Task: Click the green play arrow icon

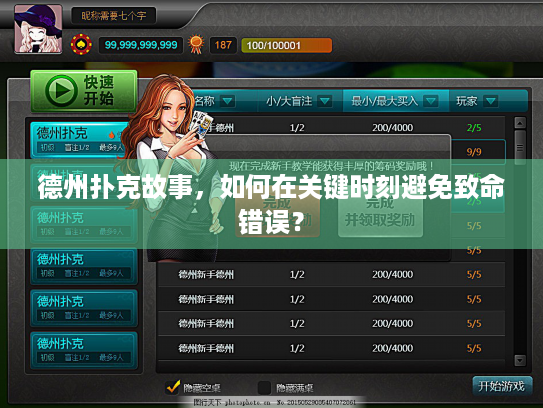Action: 61,91
